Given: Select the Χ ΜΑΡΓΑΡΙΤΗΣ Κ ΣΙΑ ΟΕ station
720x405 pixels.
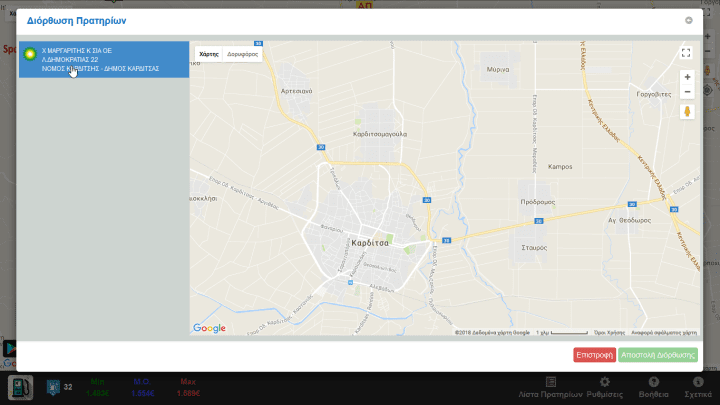Looking at the screenshot, I should [x=104, y=59].
